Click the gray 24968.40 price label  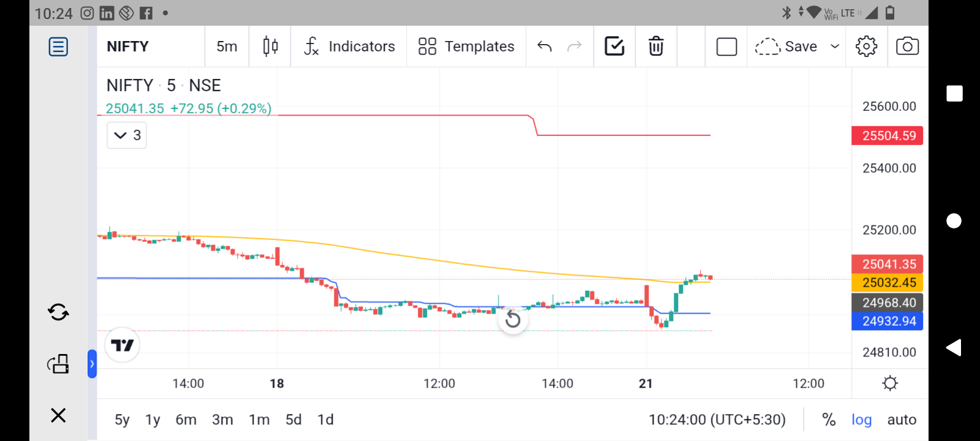point(888,303)
